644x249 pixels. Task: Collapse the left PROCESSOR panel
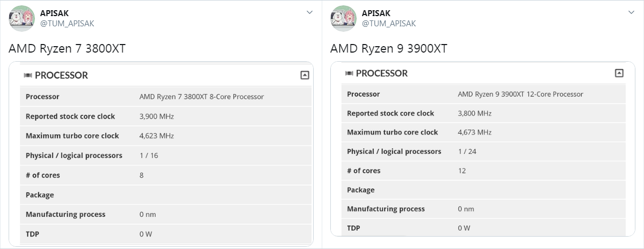(x=305, y=75)
